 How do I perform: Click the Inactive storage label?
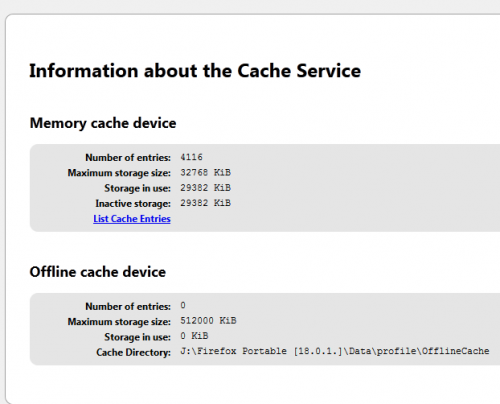coord(133,203)
